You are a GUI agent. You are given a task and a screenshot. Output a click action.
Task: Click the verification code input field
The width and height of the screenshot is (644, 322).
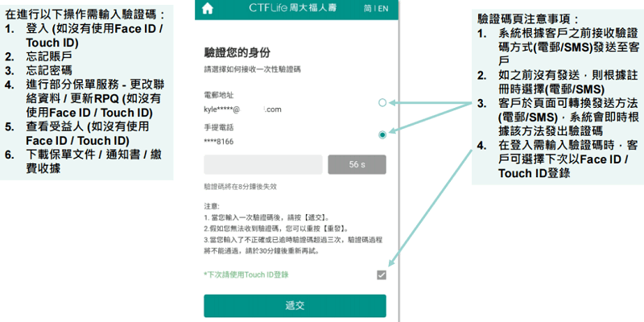[263, 165]
